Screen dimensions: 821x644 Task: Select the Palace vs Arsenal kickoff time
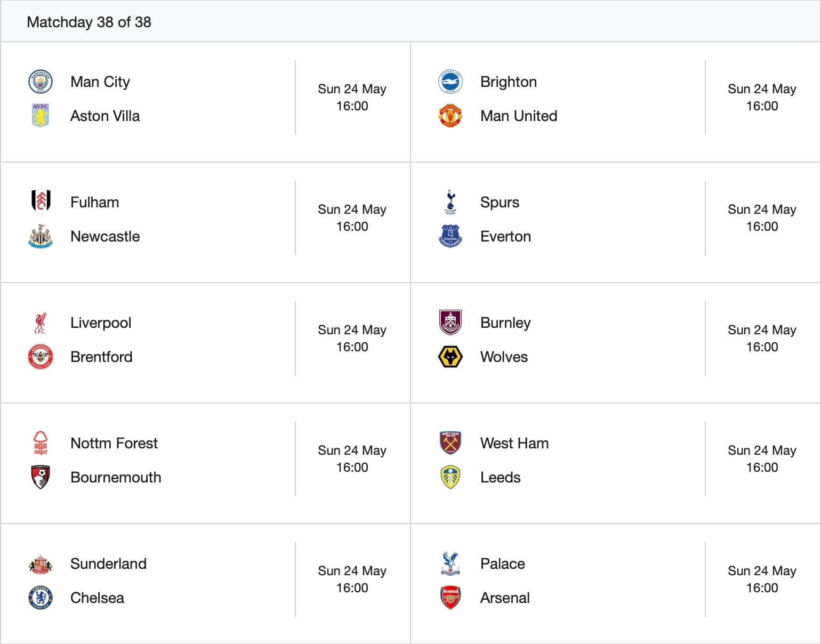[762, 588]
